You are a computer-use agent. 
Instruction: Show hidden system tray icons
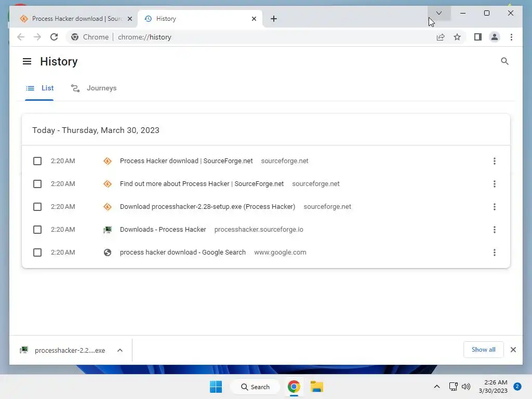point(436,387)
